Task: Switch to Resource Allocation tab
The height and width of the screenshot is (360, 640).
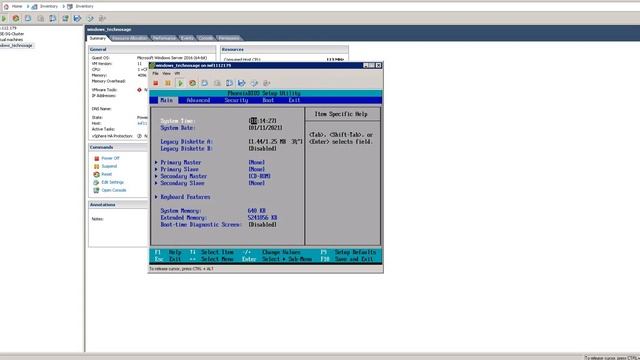Action: (129, 38)
